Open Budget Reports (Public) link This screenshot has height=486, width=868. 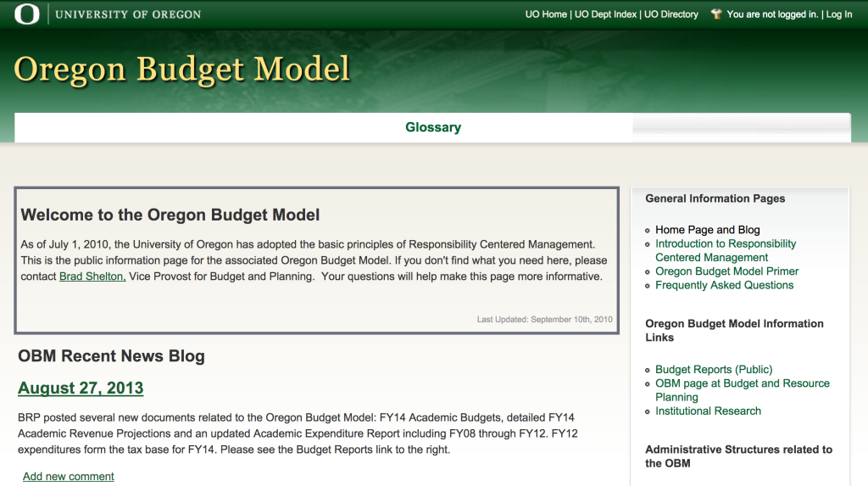[714, 369]
